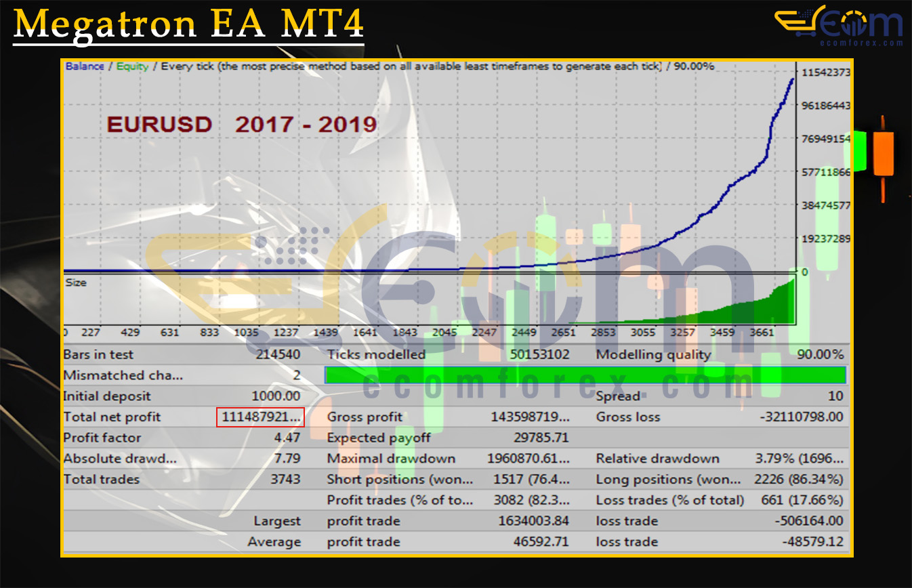Click the Balance legend label
912x588 pixels.
(x=85, y=66)
